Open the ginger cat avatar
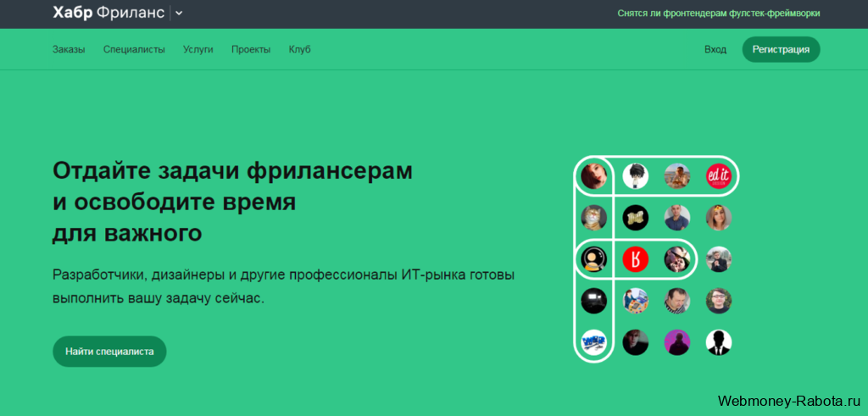 coord(594,218)
